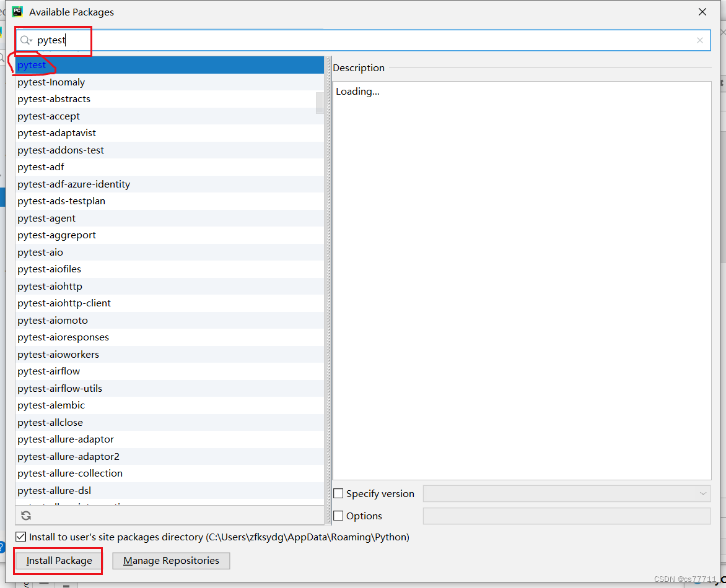Select the pytest-allure-adaptor package row

pyautogui.click(x=170, y=439)
